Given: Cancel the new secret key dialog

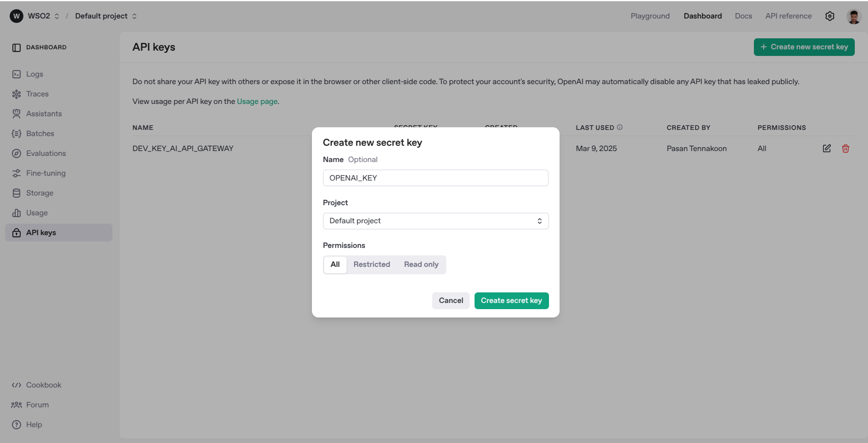Looking at the screenshot, I should [x=450, y=301].
